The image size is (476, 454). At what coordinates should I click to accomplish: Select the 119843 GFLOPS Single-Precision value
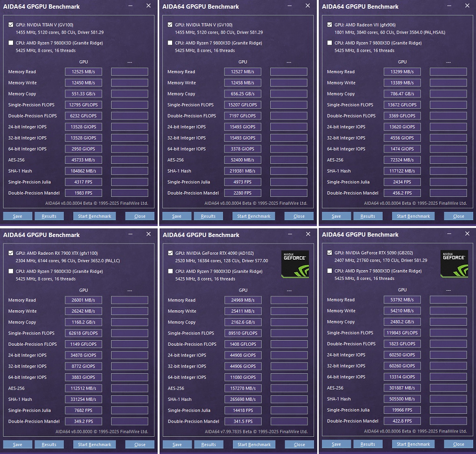[x=402, y=333]
